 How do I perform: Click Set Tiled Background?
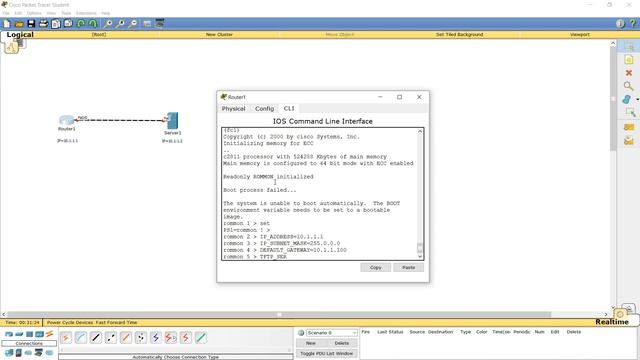click(x=460, y=35)
